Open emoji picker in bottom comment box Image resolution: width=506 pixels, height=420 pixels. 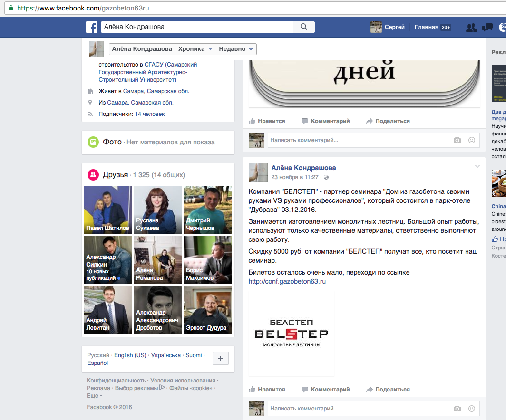[472, 409]
